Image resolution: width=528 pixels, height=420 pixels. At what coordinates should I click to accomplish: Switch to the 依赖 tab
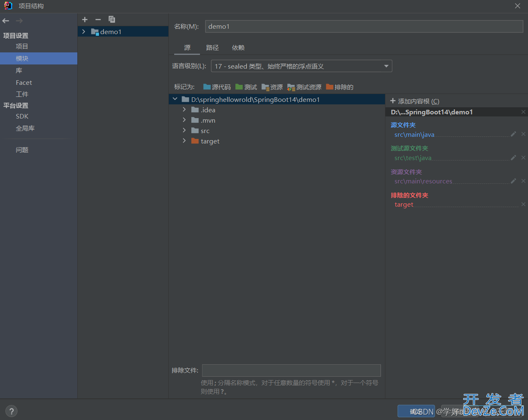point(238,48)
